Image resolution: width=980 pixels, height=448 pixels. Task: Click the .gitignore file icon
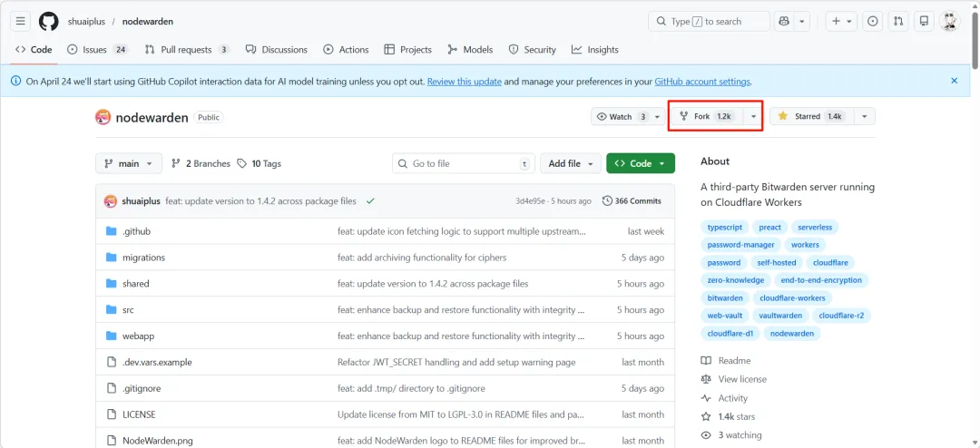(112, 388)
